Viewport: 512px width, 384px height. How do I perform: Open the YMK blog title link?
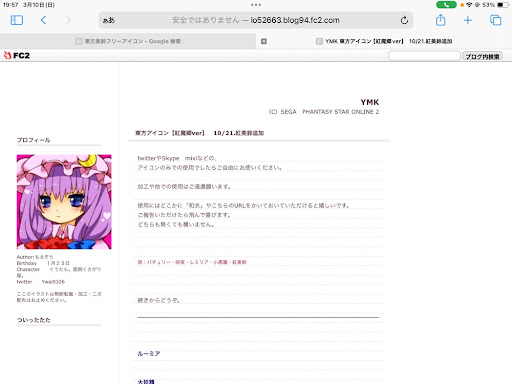[370, 102]
